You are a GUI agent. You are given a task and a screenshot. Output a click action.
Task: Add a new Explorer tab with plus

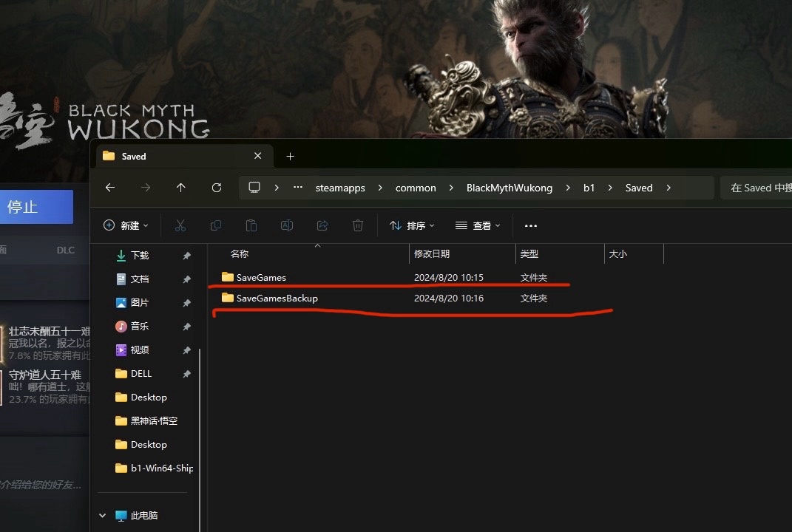click(x=290, y=157)
